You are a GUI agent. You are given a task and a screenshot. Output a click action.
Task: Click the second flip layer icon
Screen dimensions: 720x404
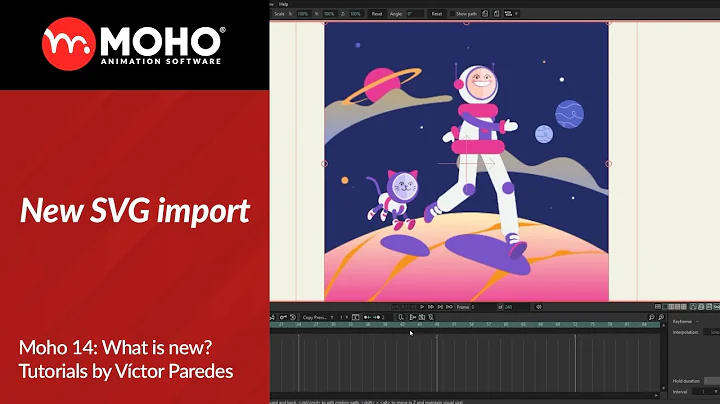[496, 14]
